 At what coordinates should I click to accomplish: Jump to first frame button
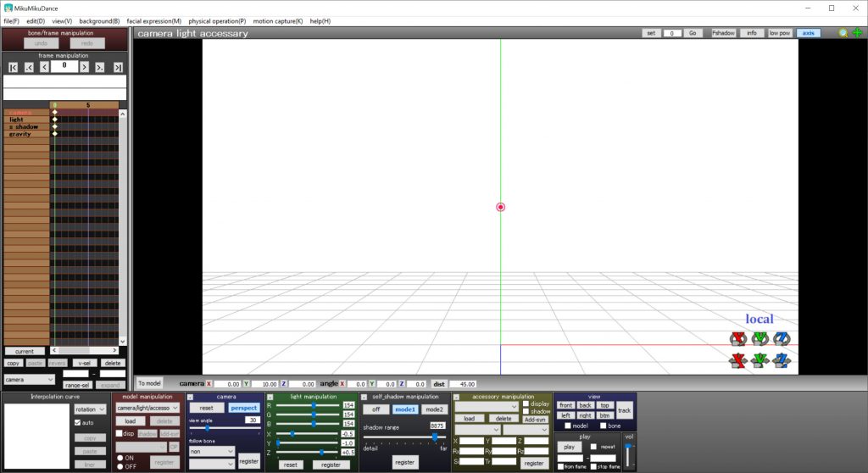coord(14,68)
